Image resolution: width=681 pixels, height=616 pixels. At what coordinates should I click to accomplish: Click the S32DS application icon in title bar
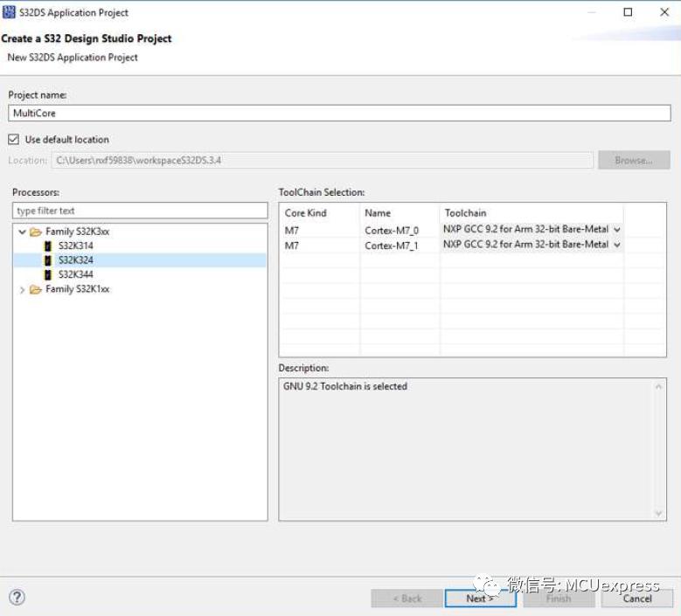[x=9, y=12]
